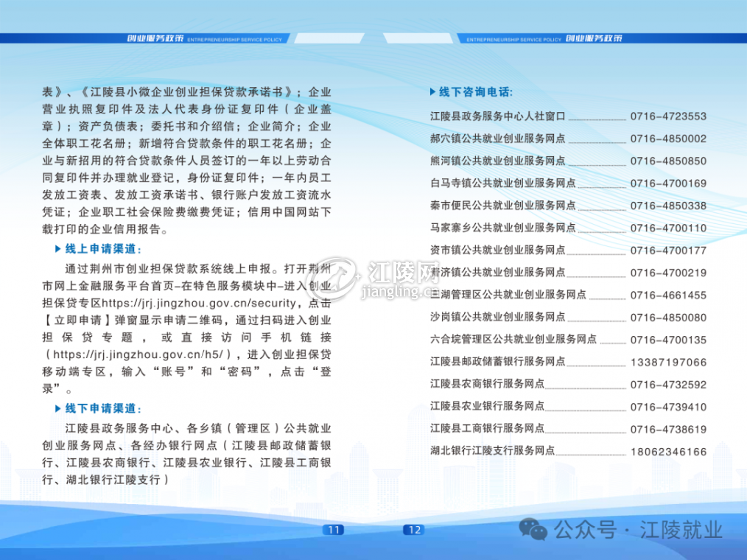
Task: Click mobile number 18062346166
Action: 668,452
